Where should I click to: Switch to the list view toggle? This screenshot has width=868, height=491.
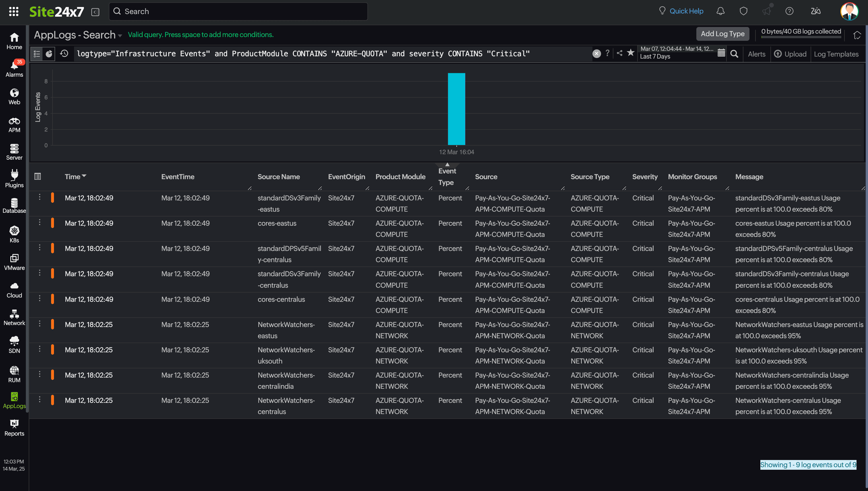point(37,54)
